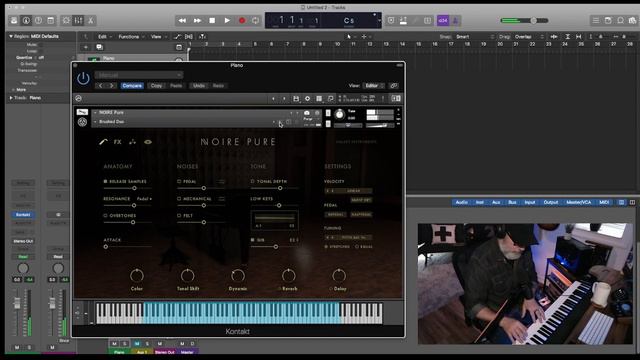This screenshot has height=360, width=640.
Task: Open the Snap Smart dropdown
Action: pos(475,37)
